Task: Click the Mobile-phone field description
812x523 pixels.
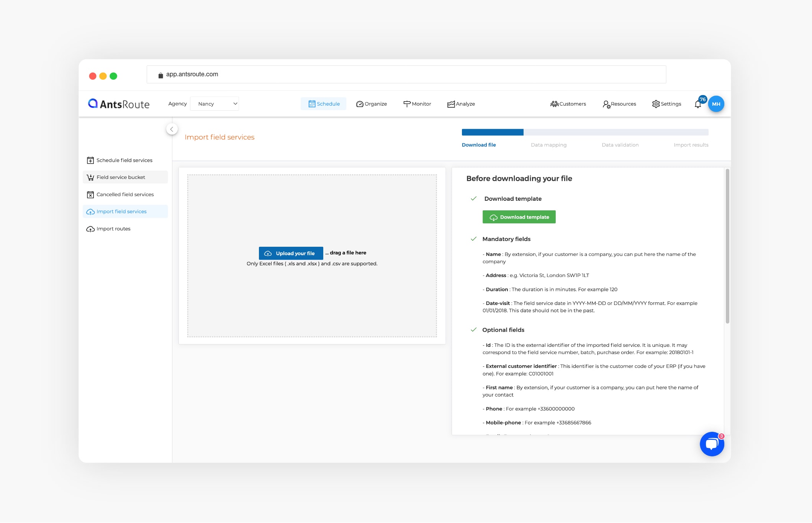Action: (537, 423)
